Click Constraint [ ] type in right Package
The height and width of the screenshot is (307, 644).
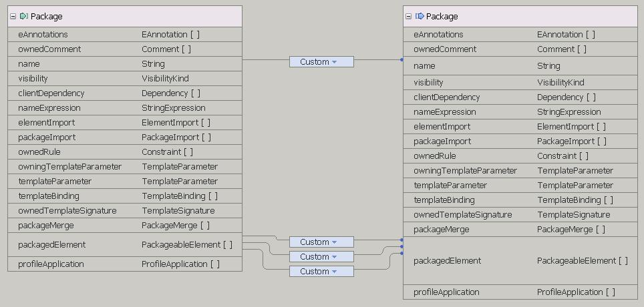click(x=562, y=156)
